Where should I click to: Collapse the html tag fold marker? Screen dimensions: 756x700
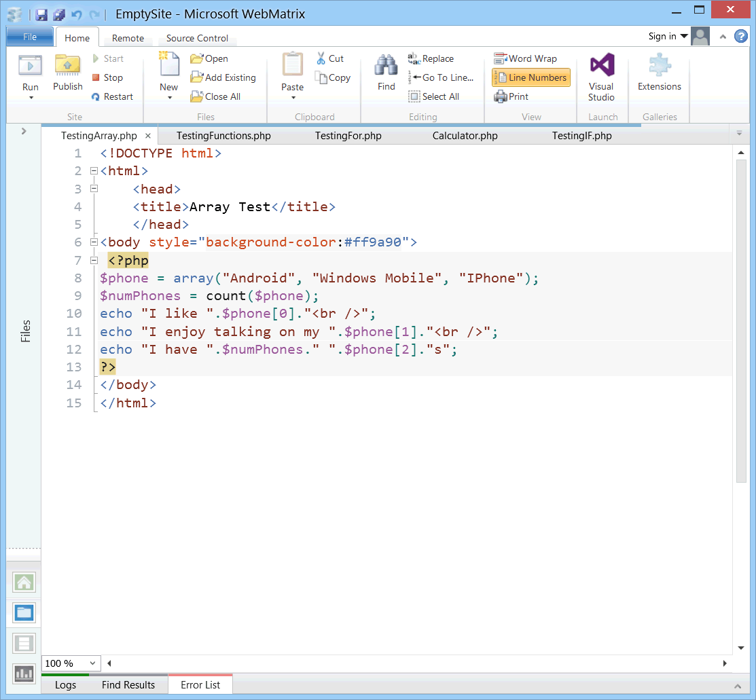tap(94, 170)
